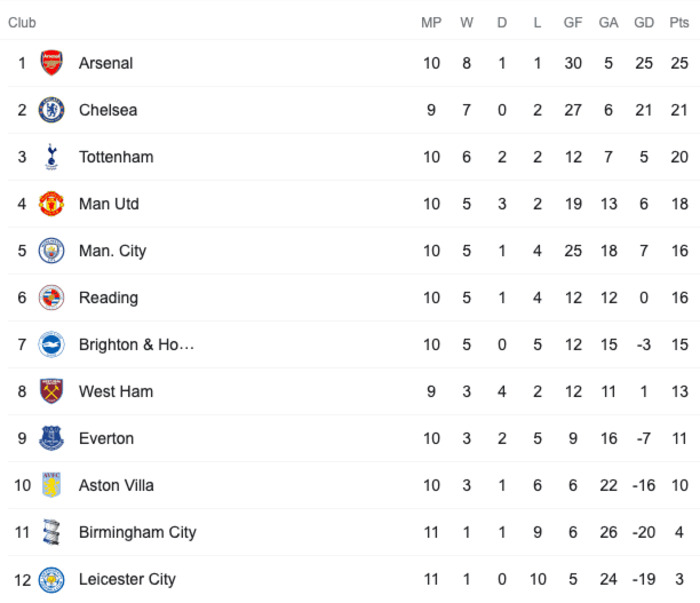
Task: Click the Club column header
Action: [22, 22]
